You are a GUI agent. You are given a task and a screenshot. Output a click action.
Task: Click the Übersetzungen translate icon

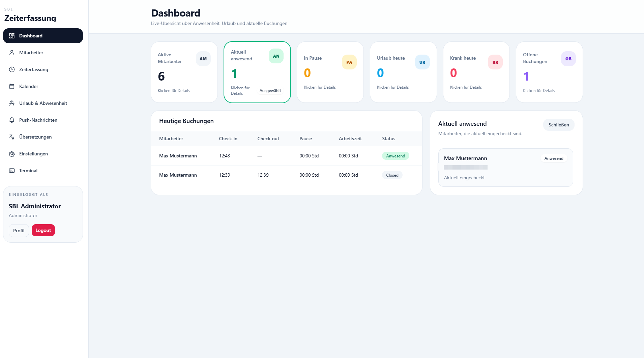[x=12, y=137]
